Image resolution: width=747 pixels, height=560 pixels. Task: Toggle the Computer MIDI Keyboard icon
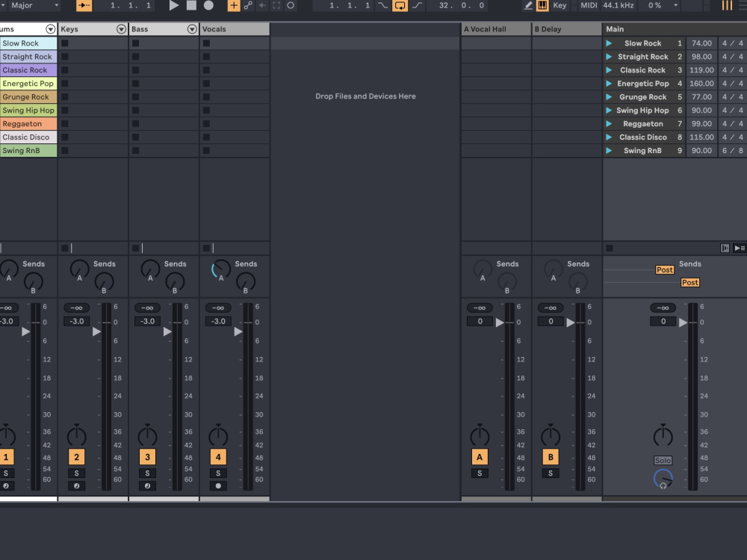pyautogui.click(x=542, y=5)
